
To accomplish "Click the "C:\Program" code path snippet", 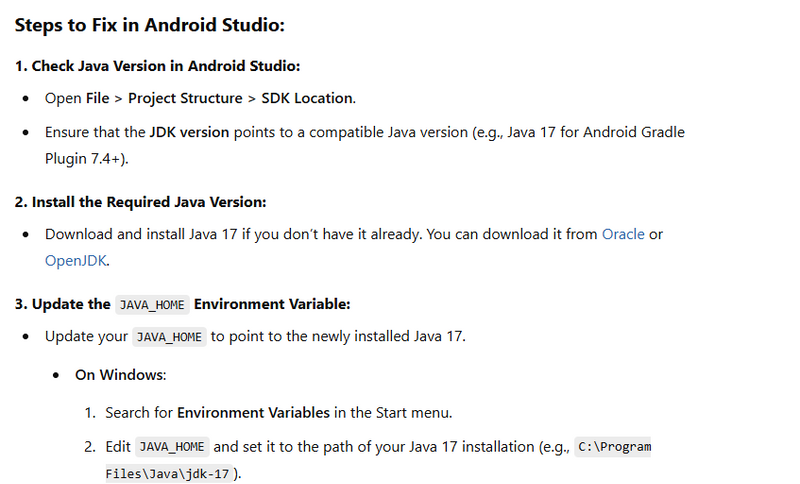I will pyautogui.click(x=614, y=447).
